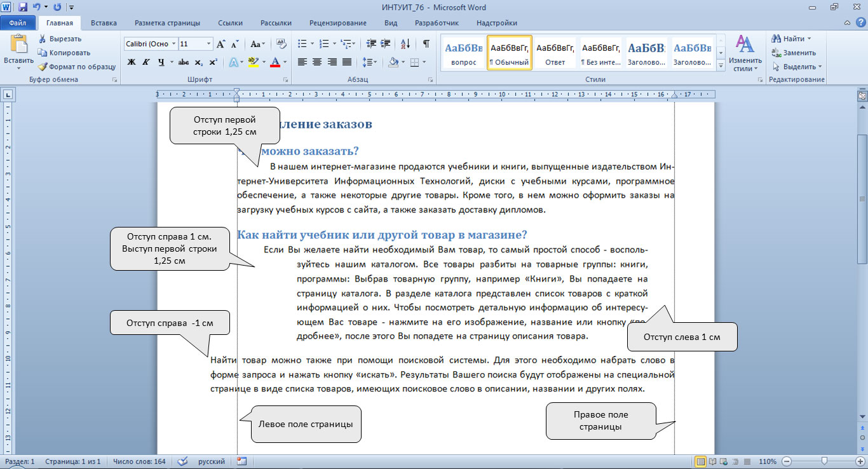Click the Save icon in quick access toolbar

pos(23,8)
